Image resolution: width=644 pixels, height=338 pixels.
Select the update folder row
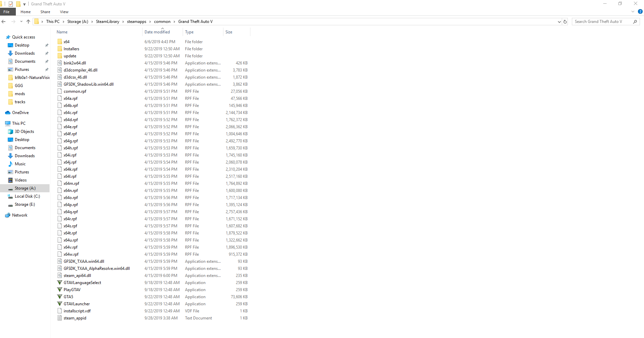coord(152,56)
